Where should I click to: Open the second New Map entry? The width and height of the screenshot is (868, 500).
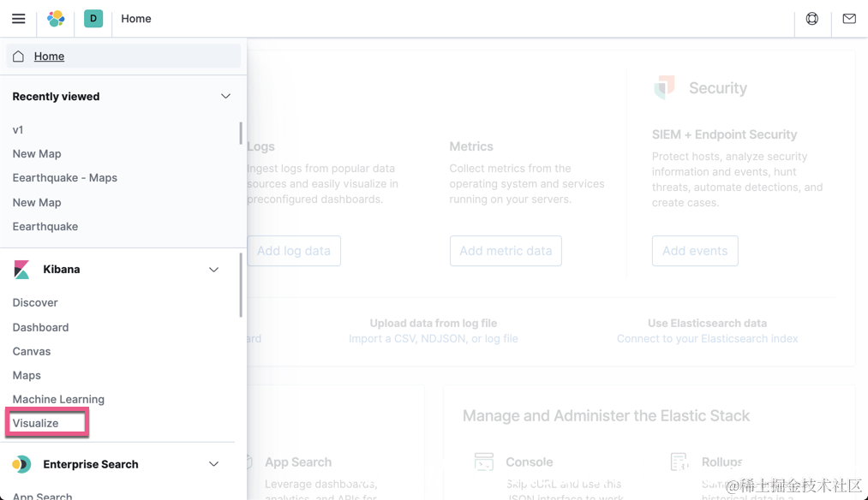click(37, 202)
